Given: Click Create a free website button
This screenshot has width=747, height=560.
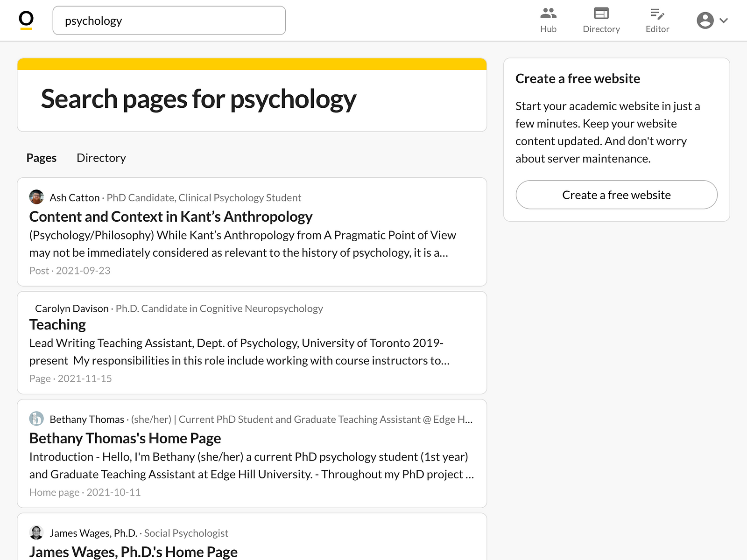Looking at the screenshot, I should coord(616,195).
